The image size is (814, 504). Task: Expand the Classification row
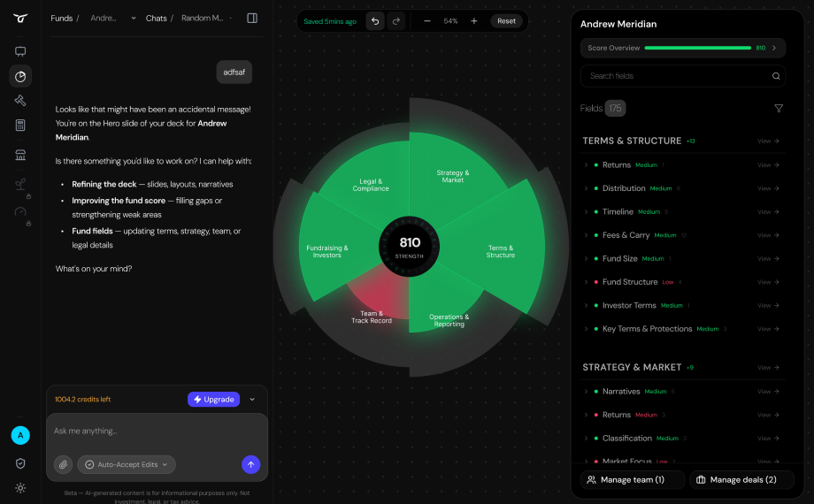click(586, 438)
